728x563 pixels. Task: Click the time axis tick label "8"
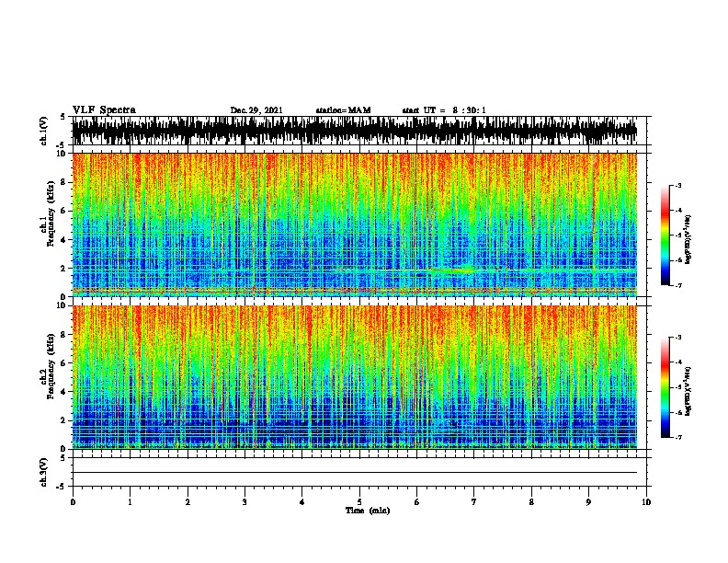click(x=531, y=501)
